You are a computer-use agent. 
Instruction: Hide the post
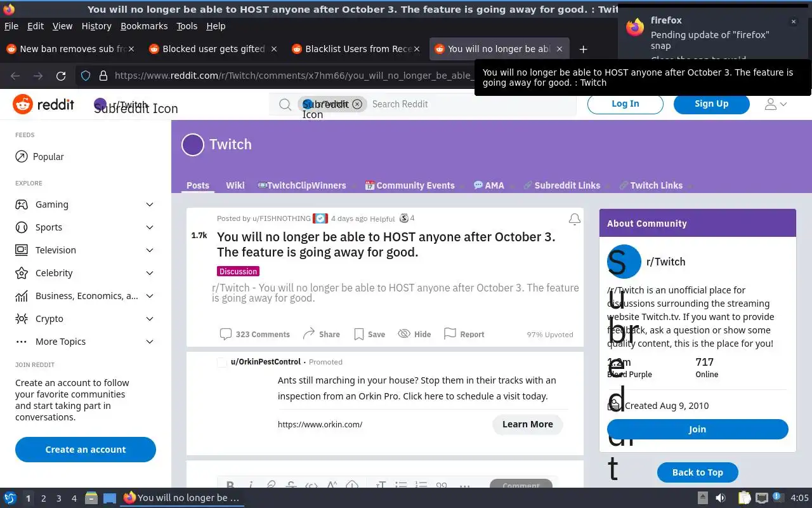[414, 334]
